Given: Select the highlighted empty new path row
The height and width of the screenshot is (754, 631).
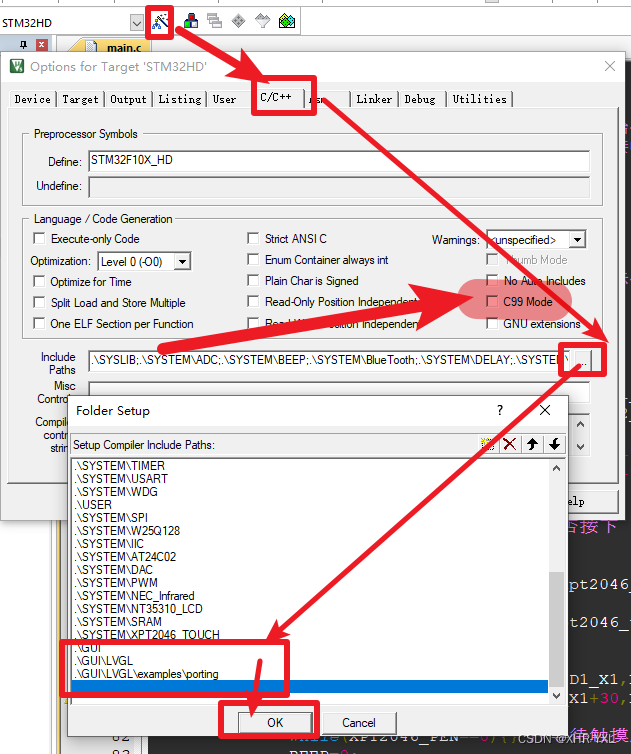Looking at the screenshot, I should point(310,686).
